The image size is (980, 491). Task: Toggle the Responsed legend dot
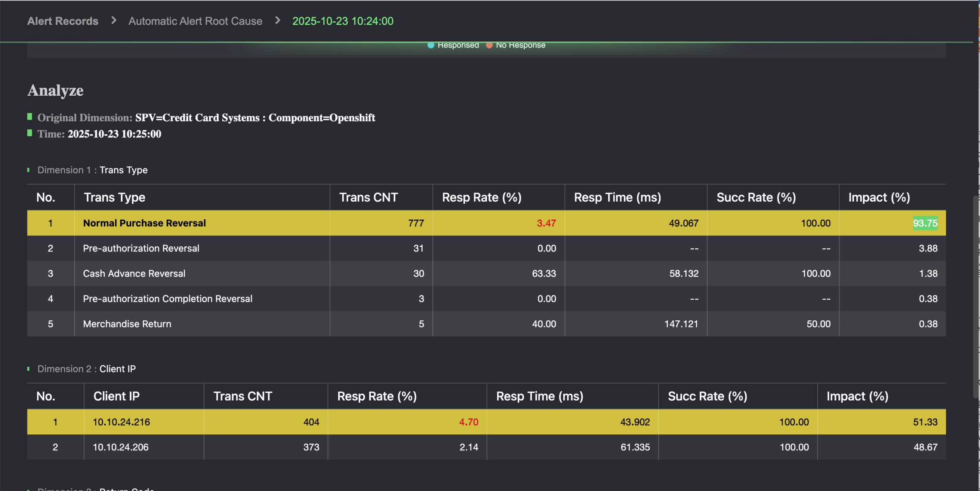[431, 45]
